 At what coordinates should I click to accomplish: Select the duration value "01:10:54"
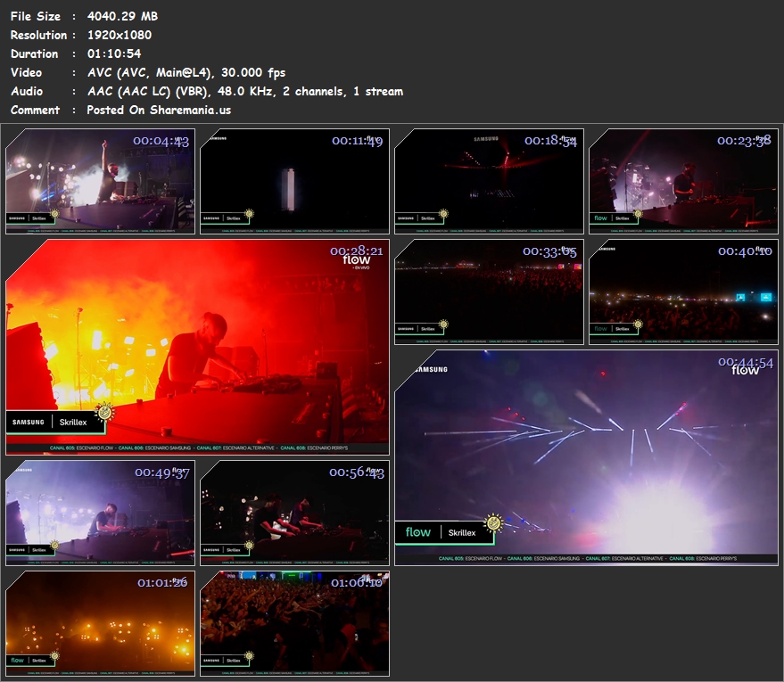click(114, 54)
